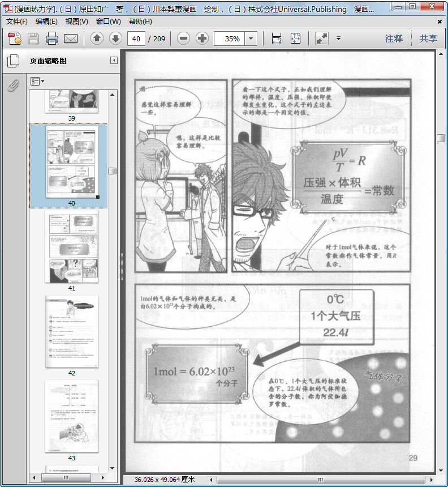Go to next page with down arrow
The height and width of the screenshot is (487, 448).
[115, 39]
